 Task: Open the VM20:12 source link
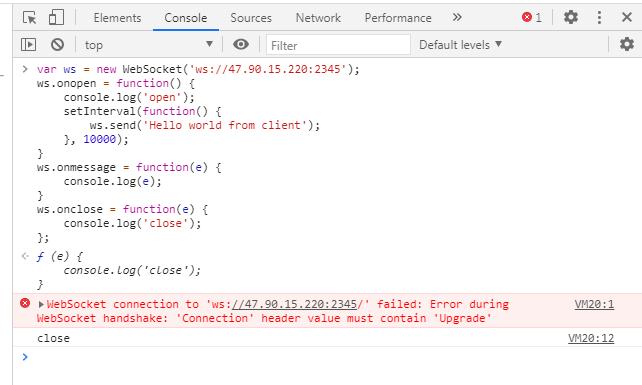pyautogui.click(x=591, y=338)
